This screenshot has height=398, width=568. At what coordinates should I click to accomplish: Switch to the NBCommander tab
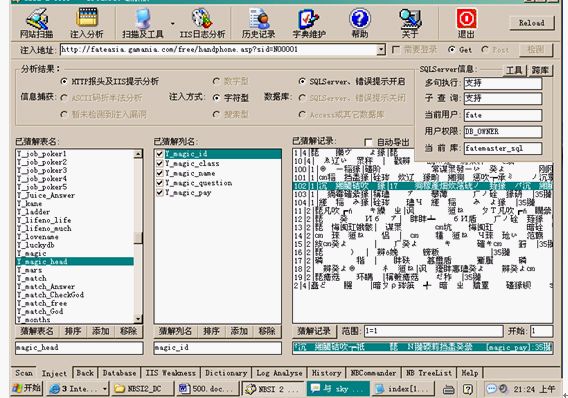(x=373, y=373)
